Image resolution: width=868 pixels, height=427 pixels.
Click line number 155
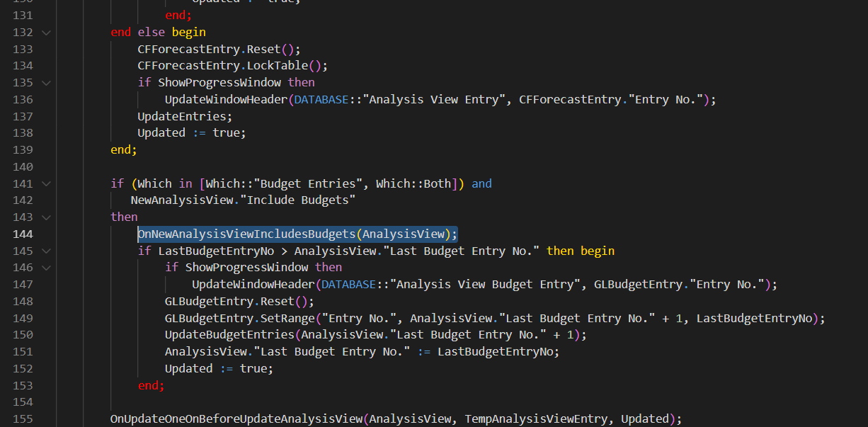click(23, 419)
